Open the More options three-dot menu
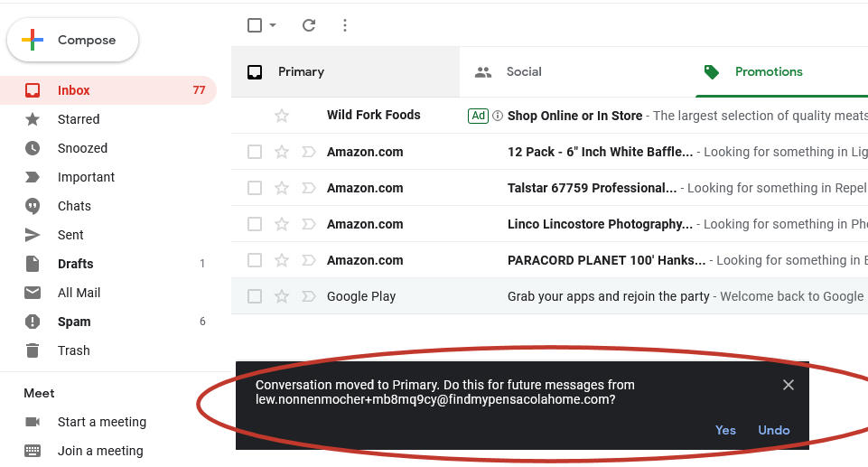The height and width of the screenshot is (467, 868). [345, 25]
